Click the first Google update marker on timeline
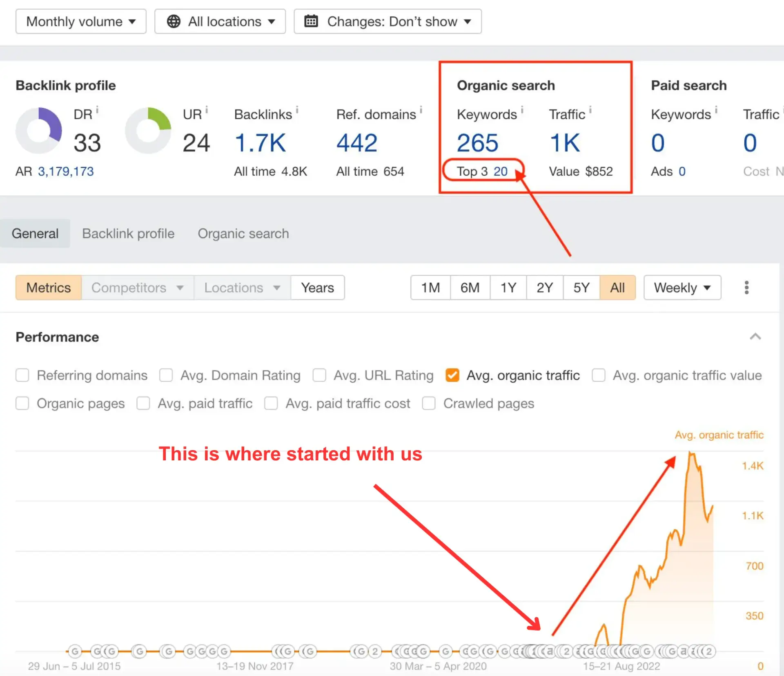 click(75, 651)
